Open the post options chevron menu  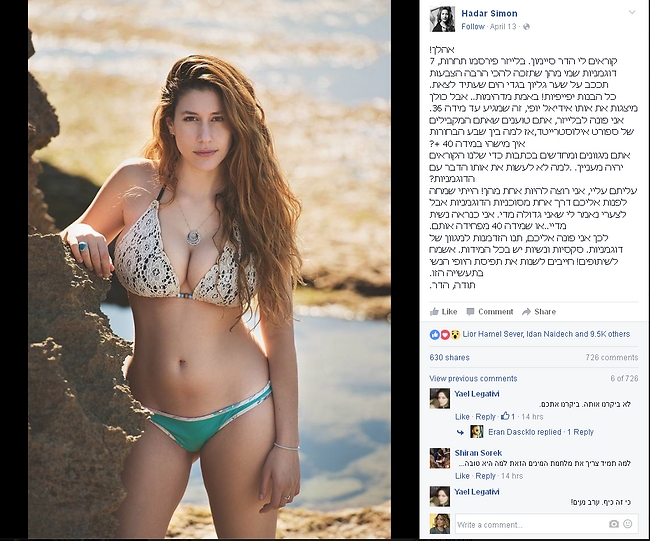(632, 12)
